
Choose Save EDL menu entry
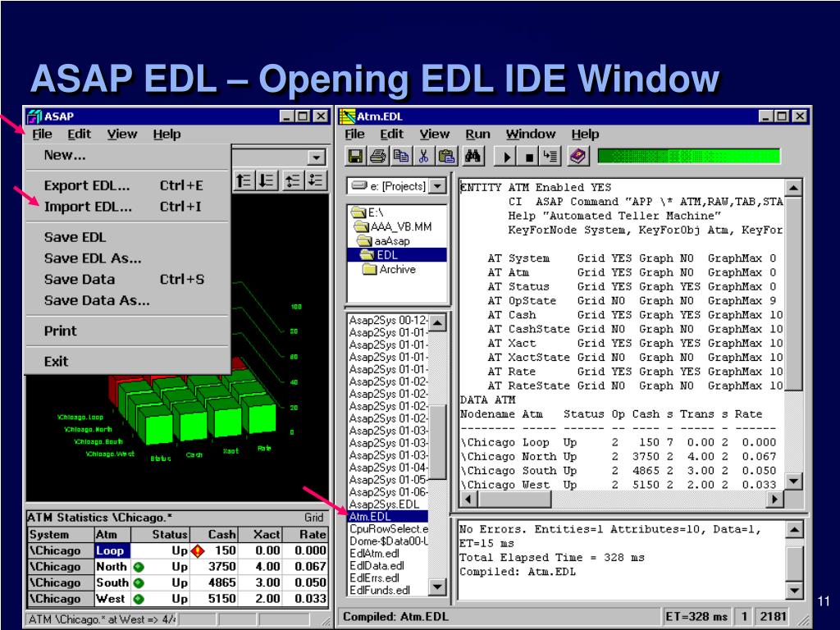tap(127, 237)
